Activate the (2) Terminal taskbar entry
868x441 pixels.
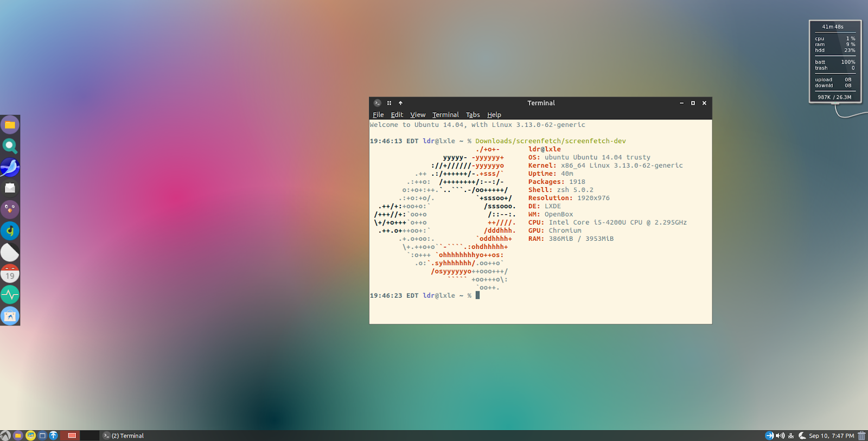tap(124, 436)
